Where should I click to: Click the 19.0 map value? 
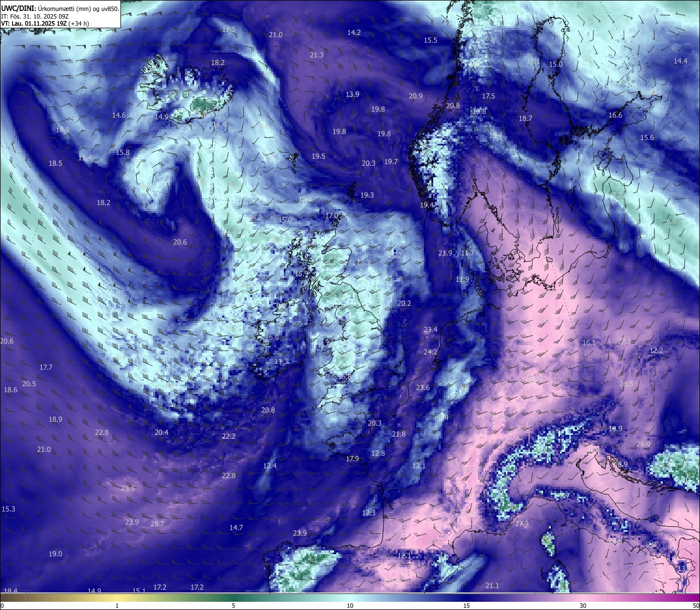[55, 554]
